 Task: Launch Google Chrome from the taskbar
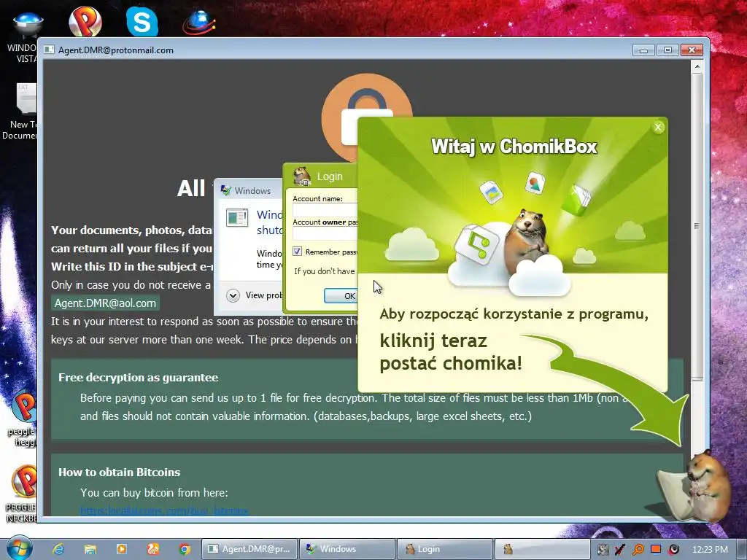click(185, 549)
